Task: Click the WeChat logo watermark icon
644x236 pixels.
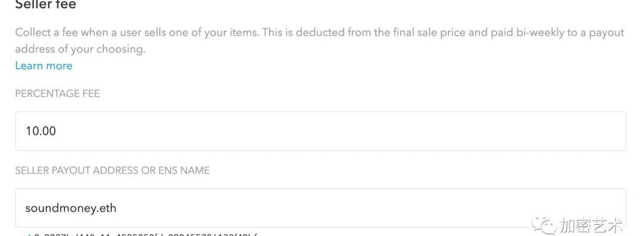Action: pyautogui.click(x=544, y=224)
